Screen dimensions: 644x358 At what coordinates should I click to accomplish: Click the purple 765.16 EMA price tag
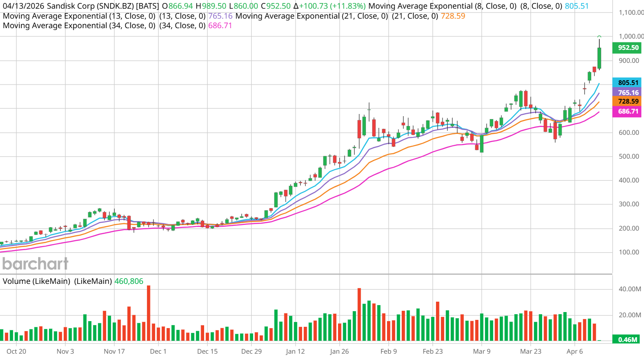tap(628, 92)
